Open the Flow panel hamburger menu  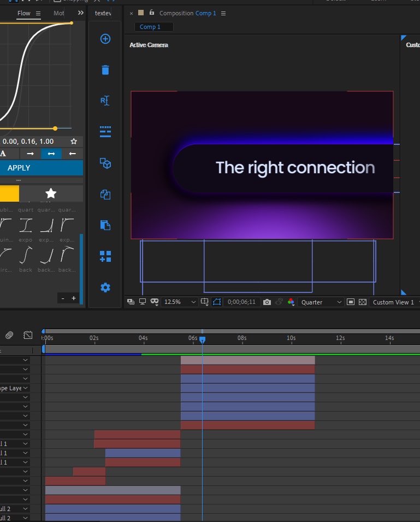tap(38, 13)
